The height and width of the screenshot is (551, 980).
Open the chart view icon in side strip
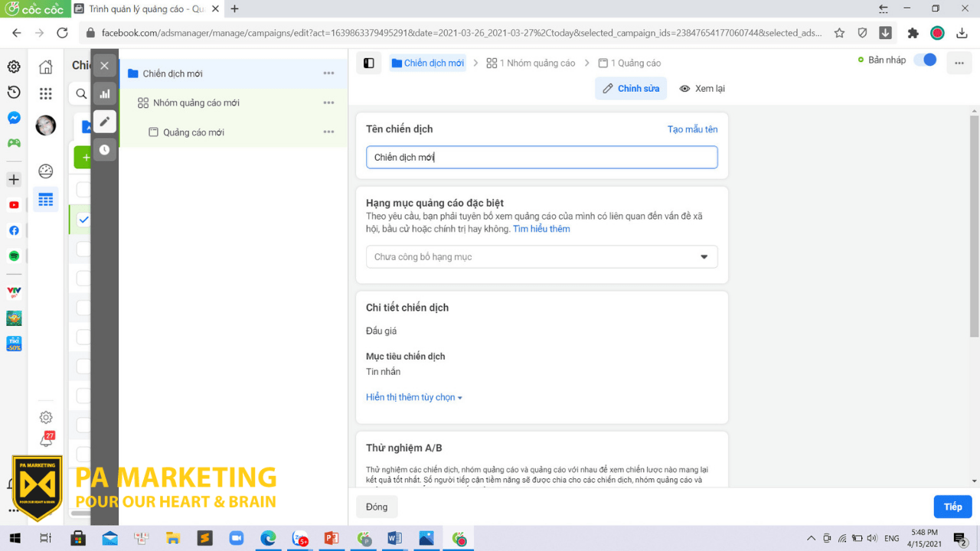pyautogui.click(x=105, y=94)
